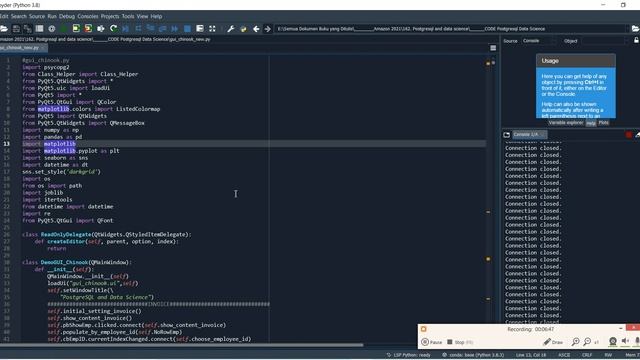
Task: Open the Search menu
Action: [x=18, y=16]
